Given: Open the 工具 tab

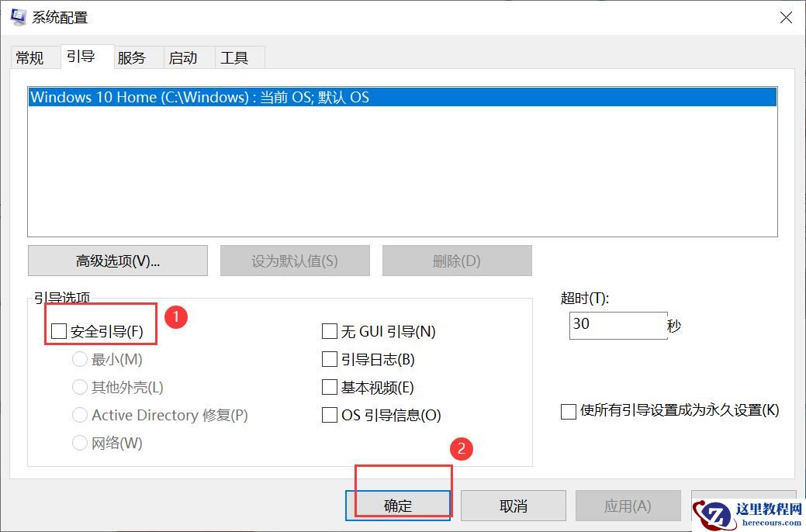Looking at the screenshot, I should click(236, 57).
